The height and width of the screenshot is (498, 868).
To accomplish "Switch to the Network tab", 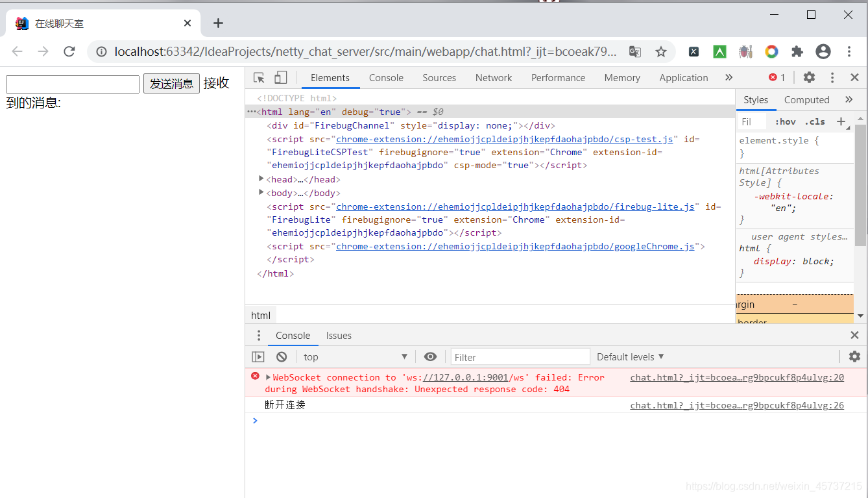I will (493, 77).
